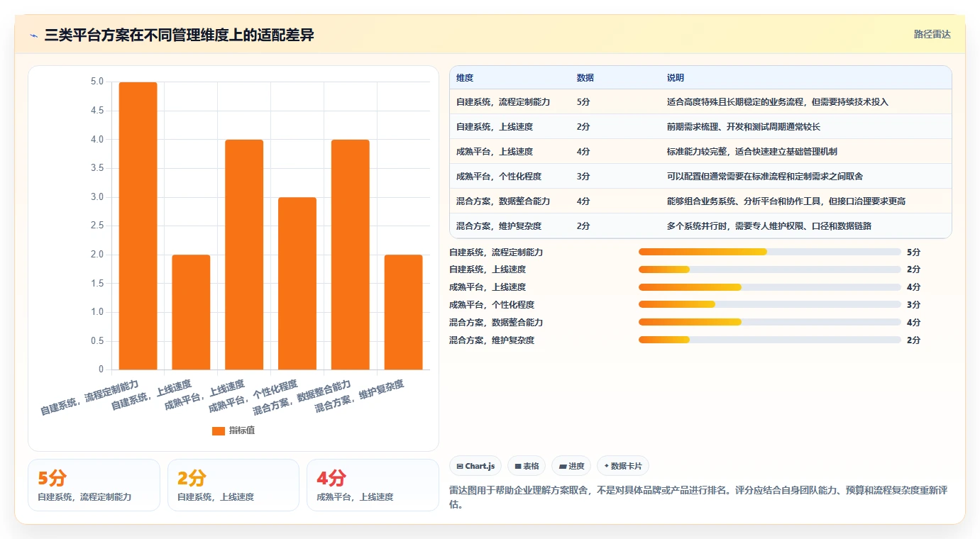The height and width of the screenshot is (539, 980).
Task: Click the bar for 自建系统，流程定制能力
Action: 138,226
